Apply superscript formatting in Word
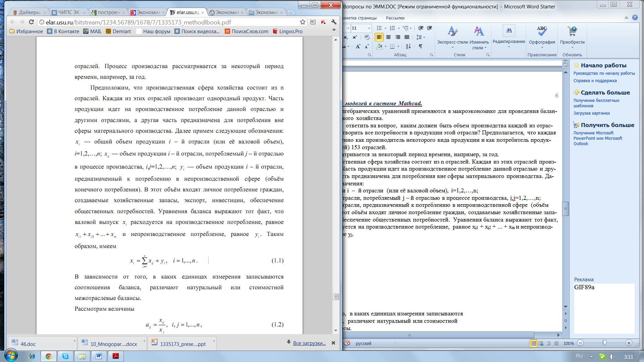Image resolution: width=644 pixels, height=362 pixels. coord(355,37)
